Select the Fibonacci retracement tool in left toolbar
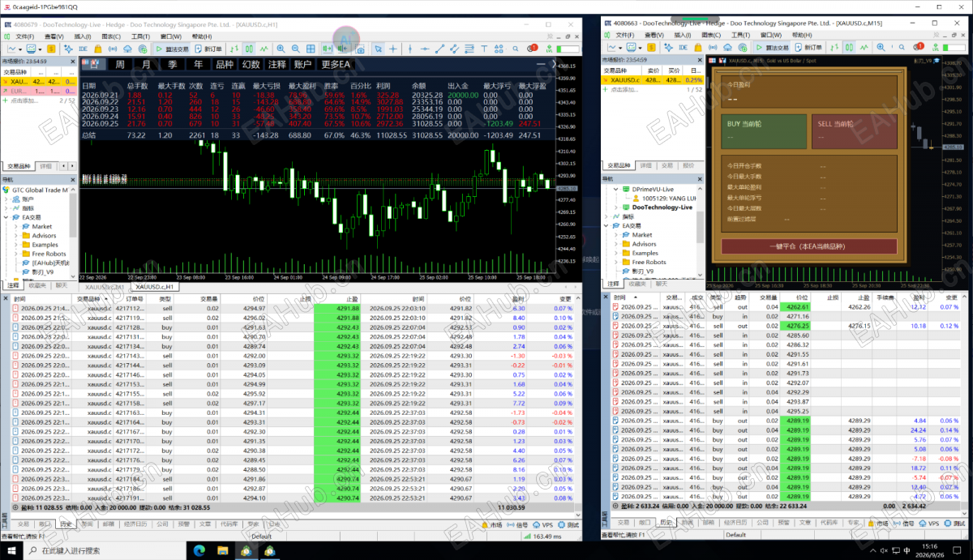This screenshot has width=973, height=560. click(x=469, y=49)
